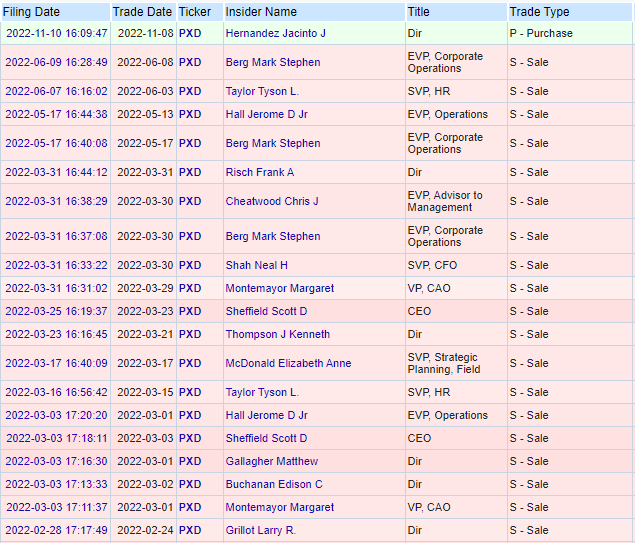This screenshot has width=635, height=543.
Task: Open insider Buchanan Edison C
Action: pyautogui.click(x=274, y=485)
